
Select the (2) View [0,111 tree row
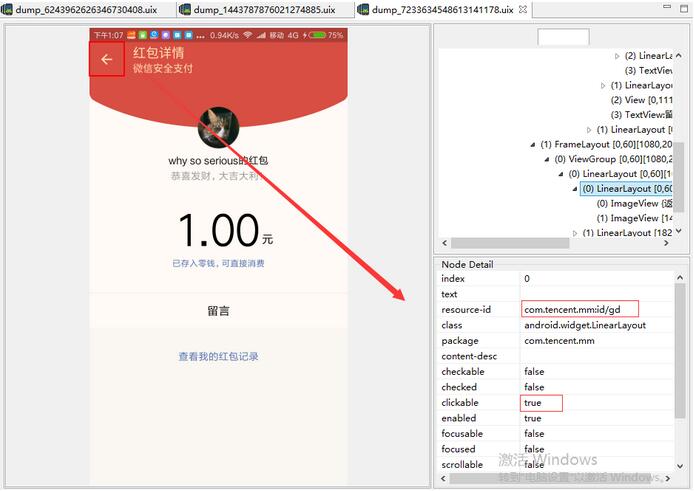(641, 100)
